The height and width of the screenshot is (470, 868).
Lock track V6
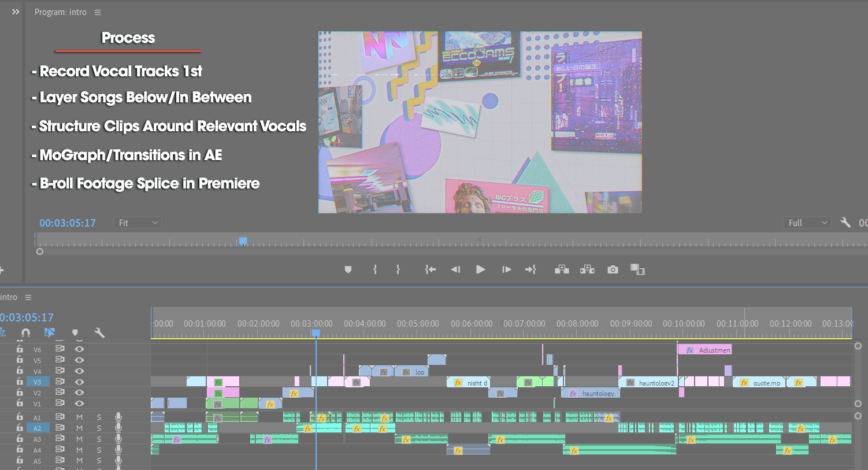20,349
